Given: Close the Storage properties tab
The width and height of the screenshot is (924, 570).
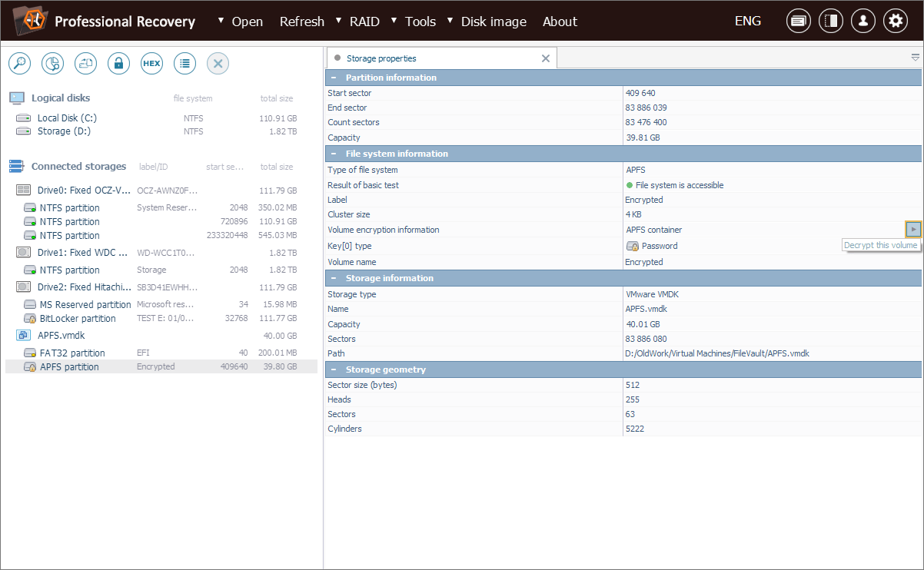Looking at the screenshot, I should 546,58.
